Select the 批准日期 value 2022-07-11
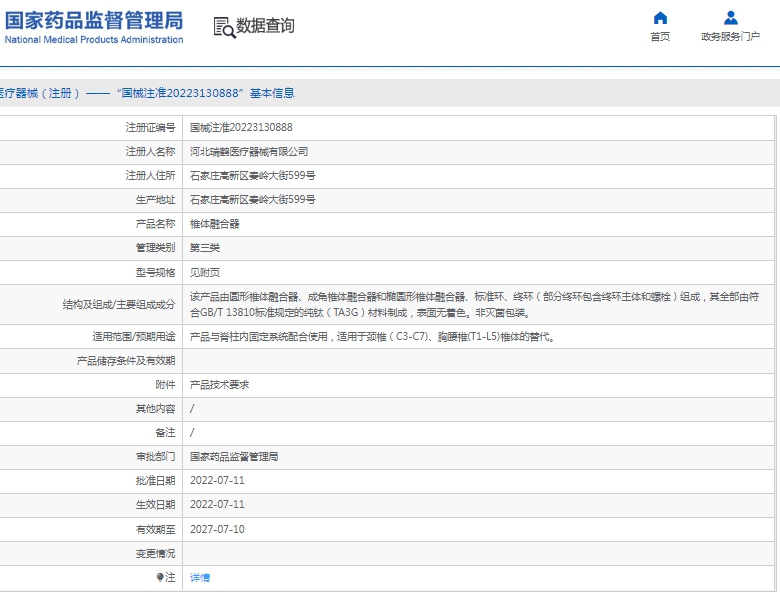The width and height of the screenshot is (780, 599). tap(217, 481)
